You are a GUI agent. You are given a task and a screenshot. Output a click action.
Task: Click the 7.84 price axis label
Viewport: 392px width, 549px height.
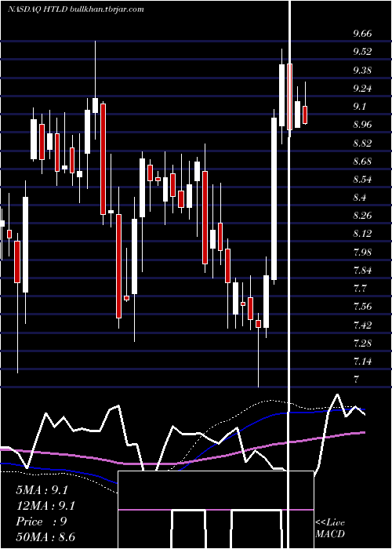[362, 271]
